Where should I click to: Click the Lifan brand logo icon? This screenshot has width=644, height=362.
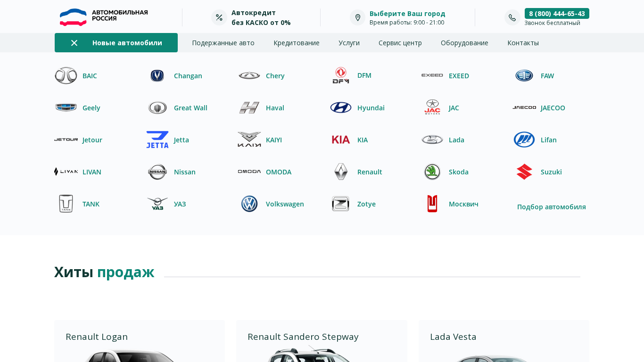(x=524, y=140)
